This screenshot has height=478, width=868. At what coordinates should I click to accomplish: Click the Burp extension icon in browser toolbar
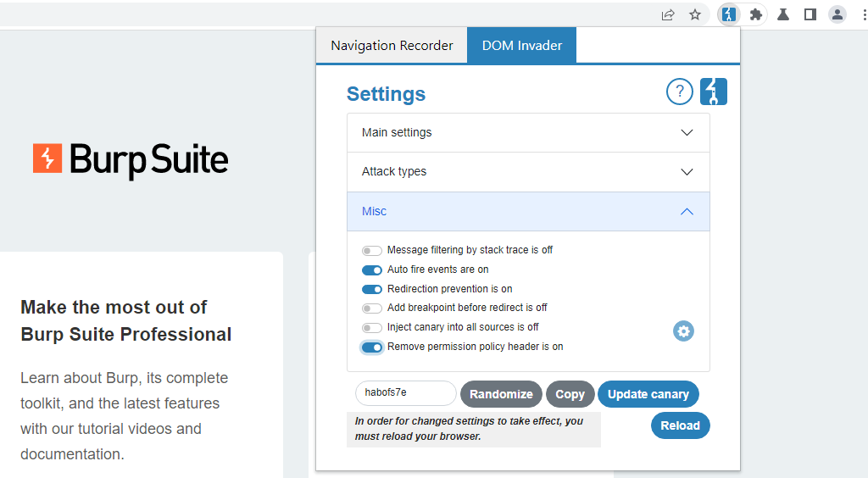[x=727, y=14]
